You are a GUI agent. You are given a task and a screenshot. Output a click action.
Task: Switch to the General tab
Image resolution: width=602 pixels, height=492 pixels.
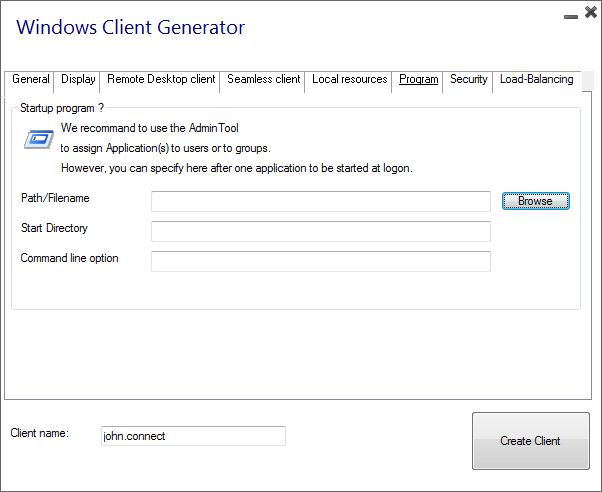tap(30, 81)
